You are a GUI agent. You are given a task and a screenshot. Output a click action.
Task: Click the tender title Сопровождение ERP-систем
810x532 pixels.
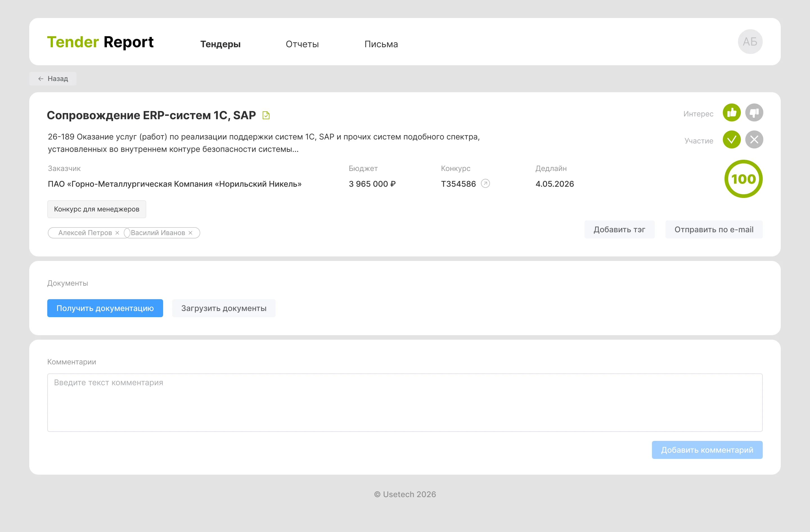click(x=151, y=115)
